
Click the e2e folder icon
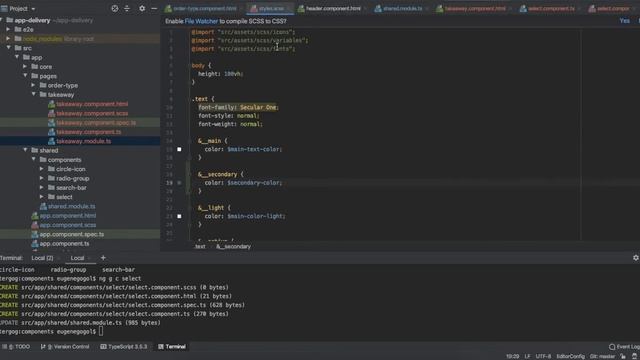coord(18,29)
